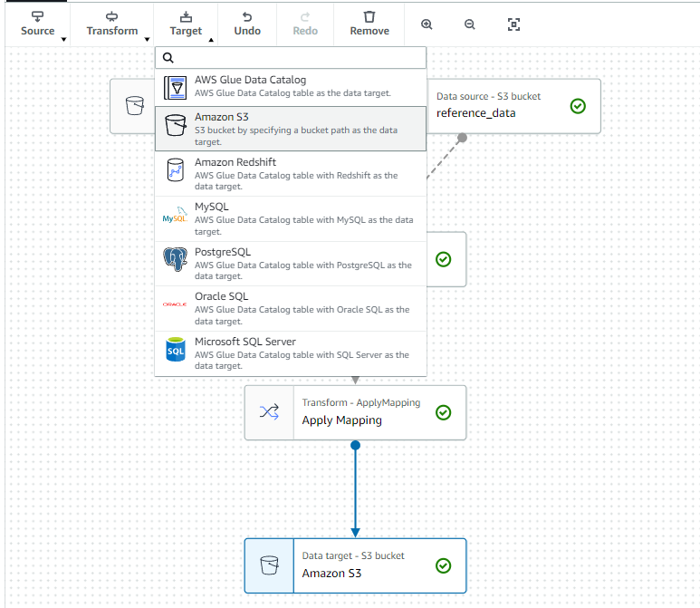
Task: Select the reference_data source node
Action: click(513, 106)
